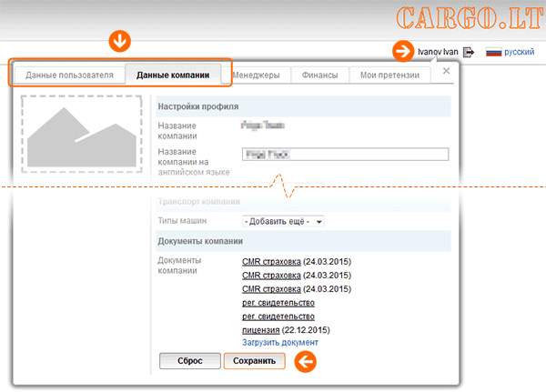Go to the Финансы tab
This screenshot has width=546, height=392.
click(x=321, y=75)
